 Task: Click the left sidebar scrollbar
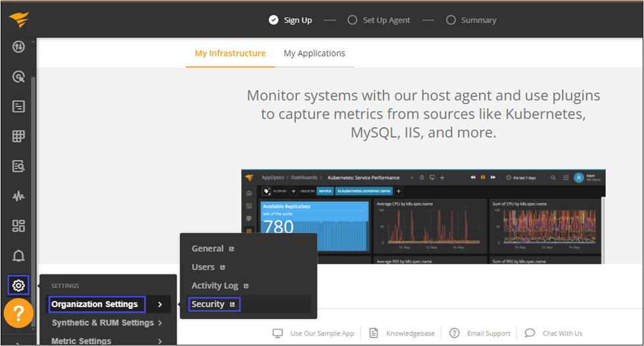click(34, 201)
